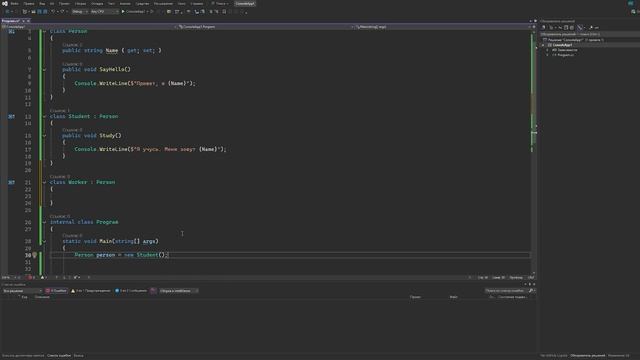Start debugging ConsoleApp1 with green play button
640x360 pixels.
pyautogui.click(x=133, y=12)
